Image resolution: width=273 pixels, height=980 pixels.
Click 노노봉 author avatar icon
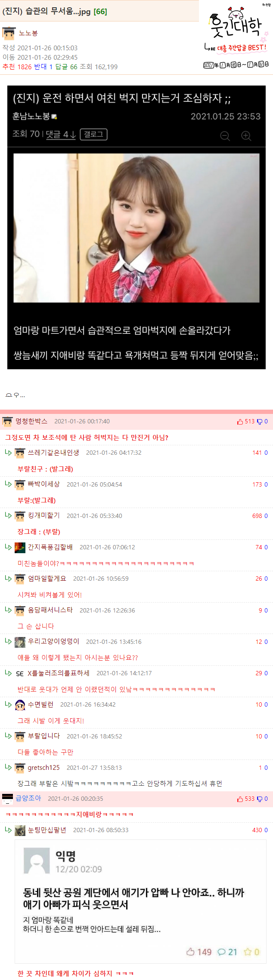(x=9, y=33)
